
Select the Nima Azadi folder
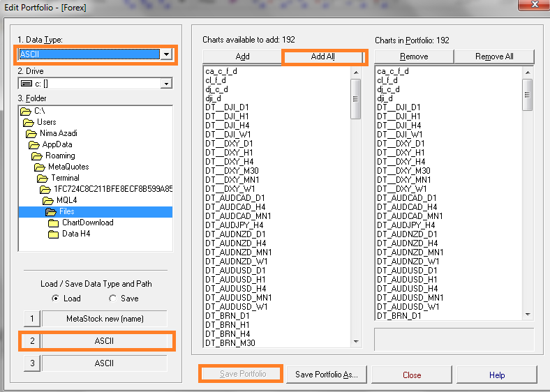[x=52, y=133]
